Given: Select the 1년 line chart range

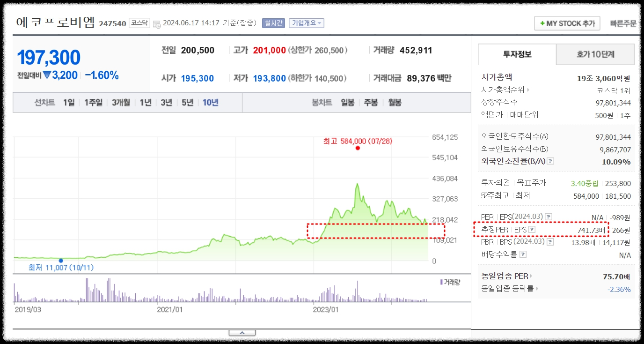Looking at the screenshot, I should [145, 103].
